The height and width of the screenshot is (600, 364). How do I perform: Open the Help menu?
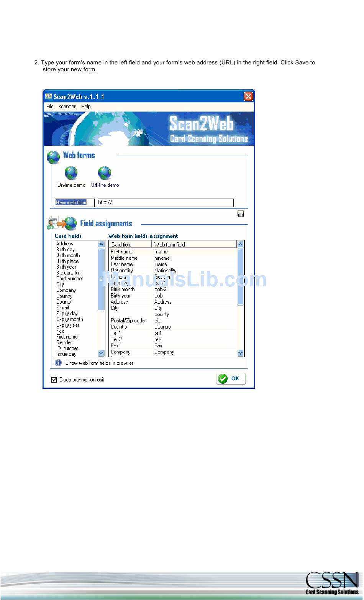click(86, 107)
